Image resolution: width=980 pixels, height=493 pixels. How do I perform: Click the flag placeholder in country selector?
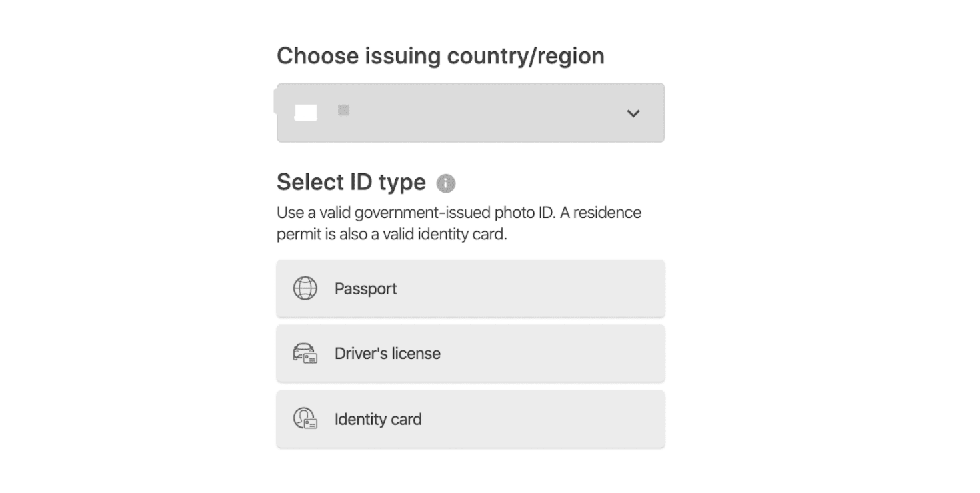(306, 113)
